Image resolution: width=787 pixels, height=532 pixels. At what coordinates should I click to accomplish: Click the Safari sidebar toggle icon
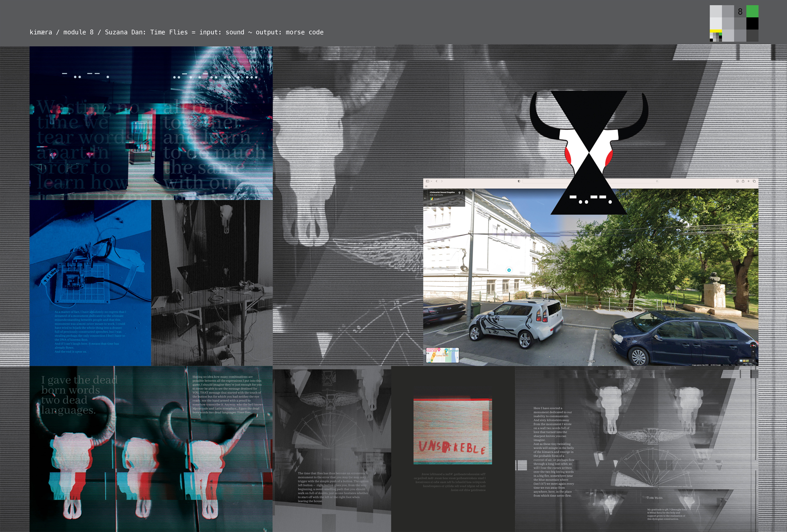(428, 181)
